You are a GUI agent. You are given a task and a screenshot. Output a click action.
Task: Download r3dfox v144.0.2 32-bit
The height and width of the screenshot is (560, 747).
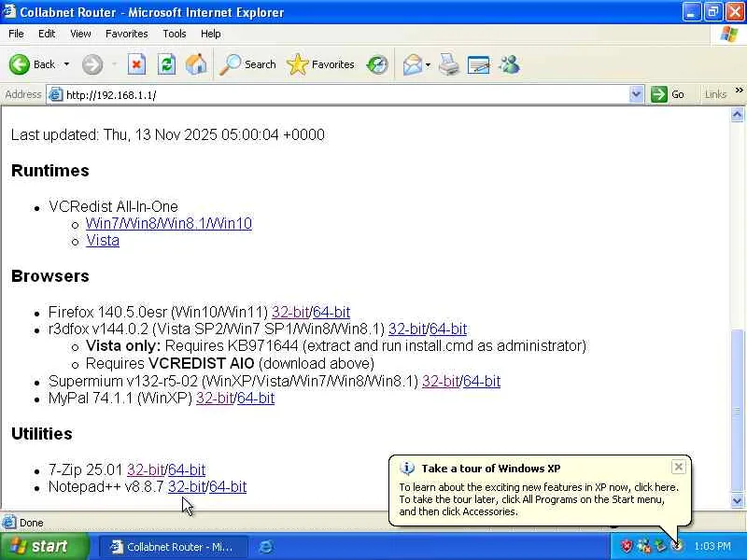tap(407, 329)
